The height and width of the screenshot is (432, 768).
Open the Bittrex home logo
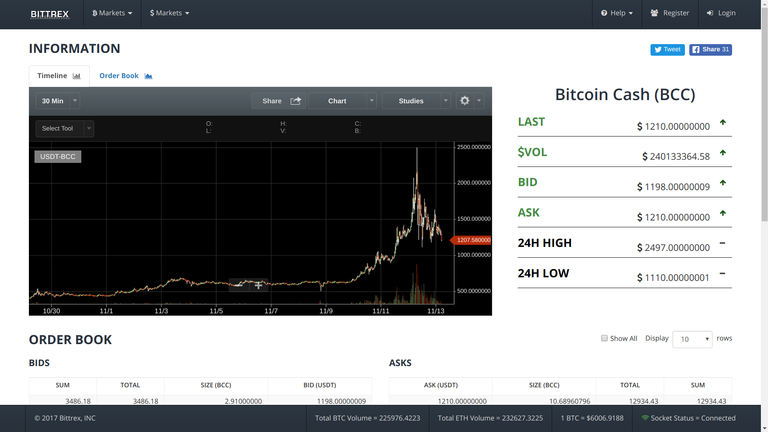click(49, 14)
